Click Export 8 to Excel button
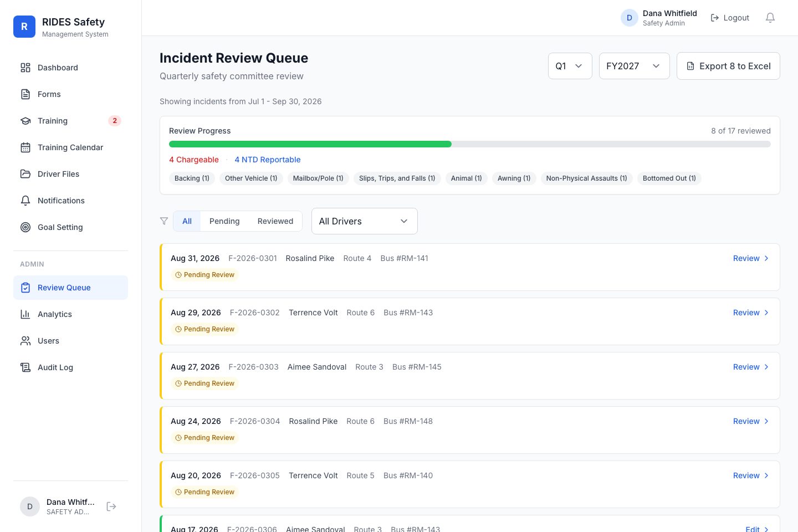The height and width of the screenshot is (532, 798). (728, 66)
